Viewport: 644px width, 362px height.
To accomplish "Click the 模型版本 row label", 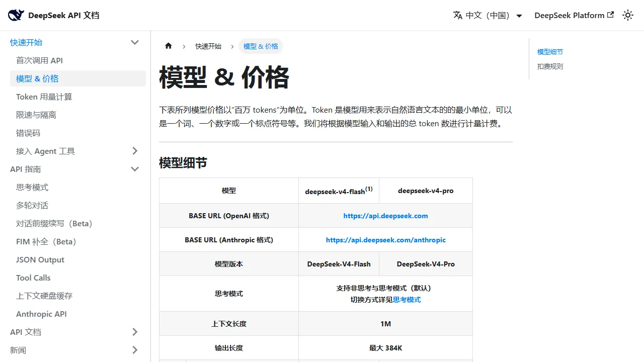I will click(229, 264).
